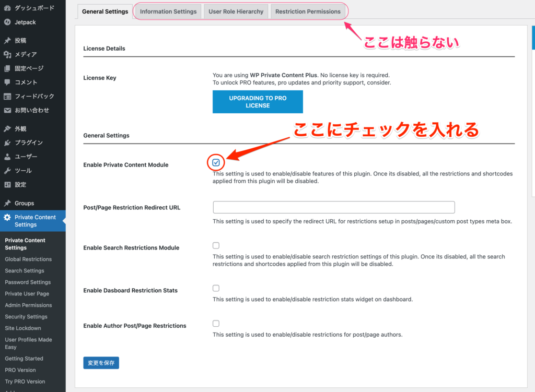Open Admin Permissions submenu link

28,305
